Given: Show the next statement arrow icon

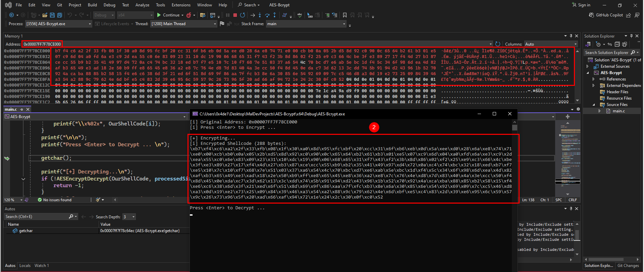Looking at the screenshot, I should [x=253, y=15].
